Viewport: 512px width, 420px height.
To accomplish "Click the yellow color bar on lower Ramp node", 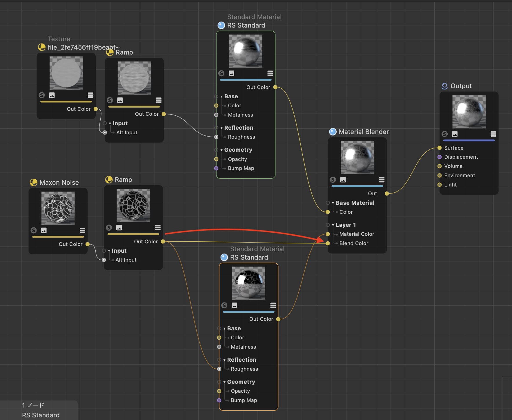I will click(x=133, y=234).
